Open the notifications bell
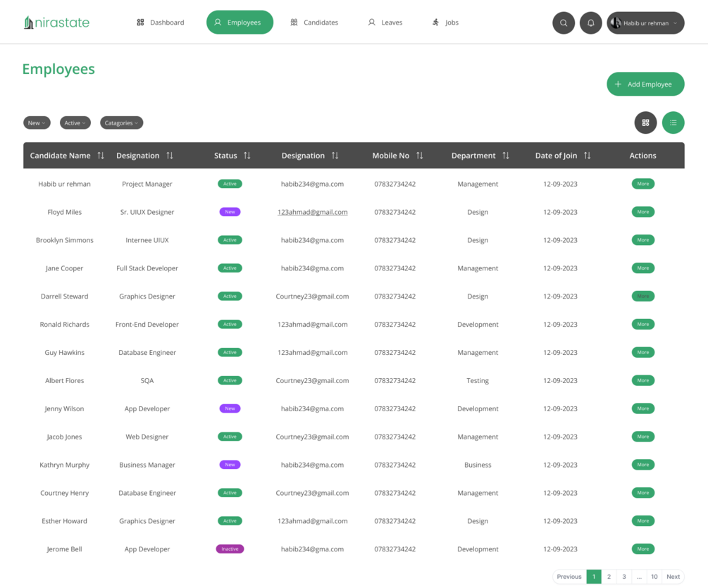 tap(590, 23)
